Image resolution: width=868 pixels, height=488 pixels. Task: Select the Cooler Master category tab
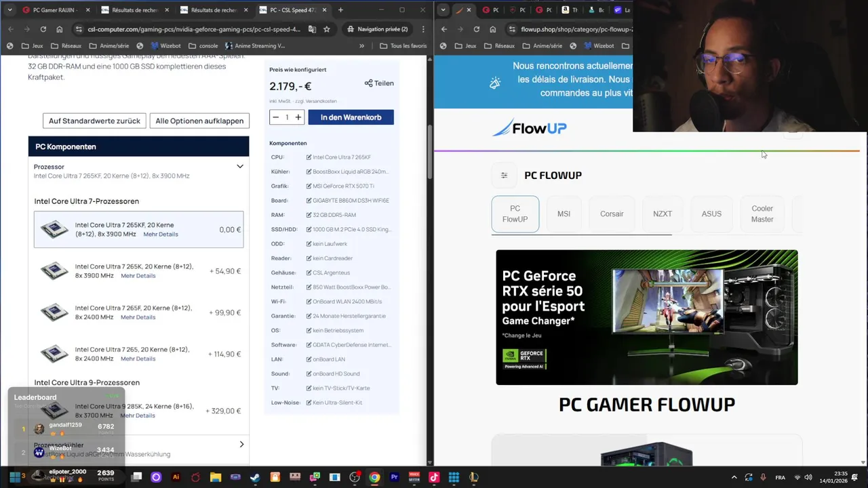[x=762, y=213]
